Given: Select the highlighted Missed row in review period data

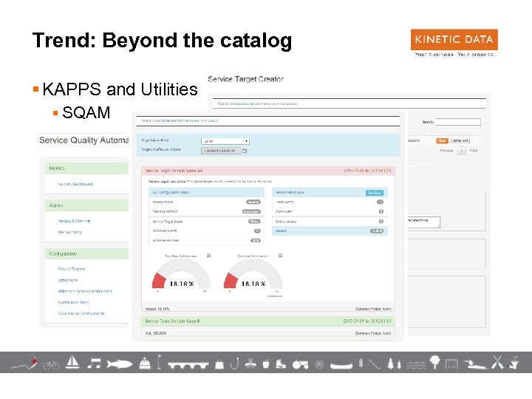Looking at the screenshot, I should click(x=330, y=231).
